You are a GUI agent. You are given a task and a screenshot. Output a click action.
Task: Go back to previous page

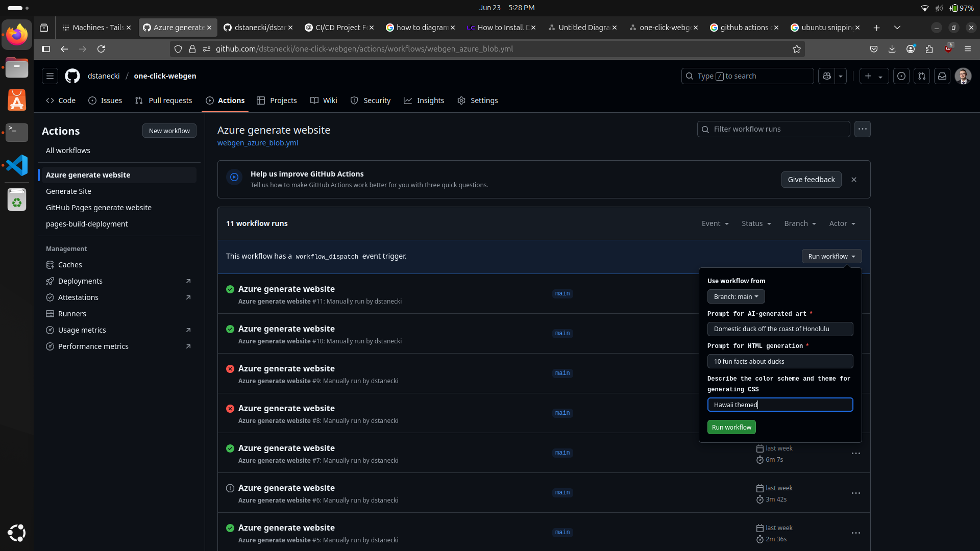(x=64, y=49)
